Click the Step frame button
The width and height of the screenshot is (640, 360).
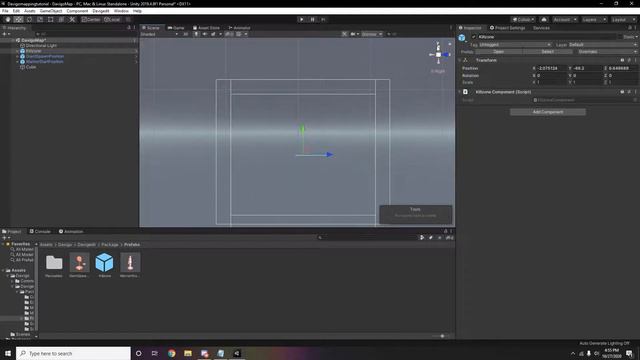pyautogui.click(x=323, y=19)
